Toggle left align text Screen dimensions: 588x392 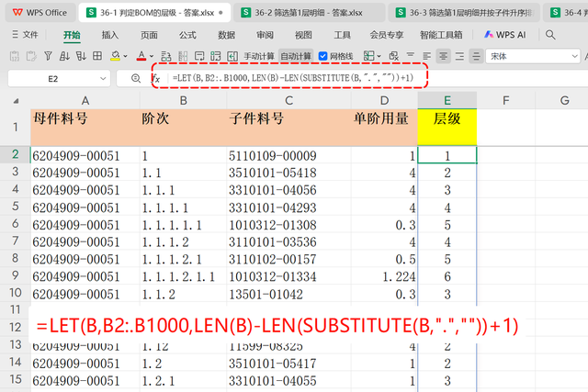click(x=426, y=56)
